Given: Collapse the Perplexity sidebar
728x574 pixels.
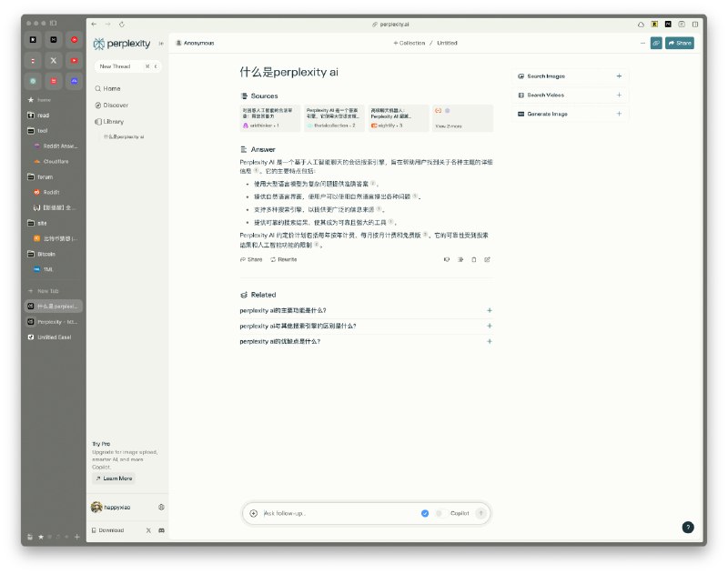Looking at the screenshot, I should [x=161, y=43].
